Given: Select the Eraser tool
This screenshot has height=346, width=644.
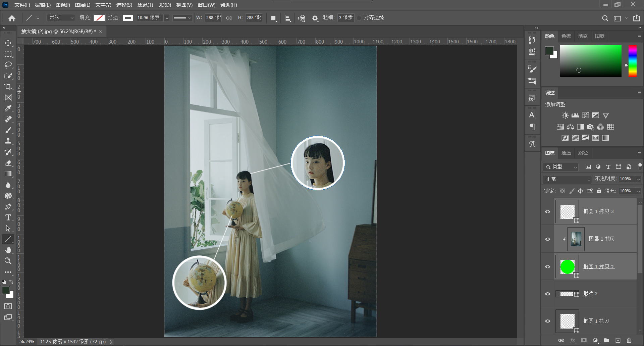Looking at the screenshot, I should click(x=8, y=163).
